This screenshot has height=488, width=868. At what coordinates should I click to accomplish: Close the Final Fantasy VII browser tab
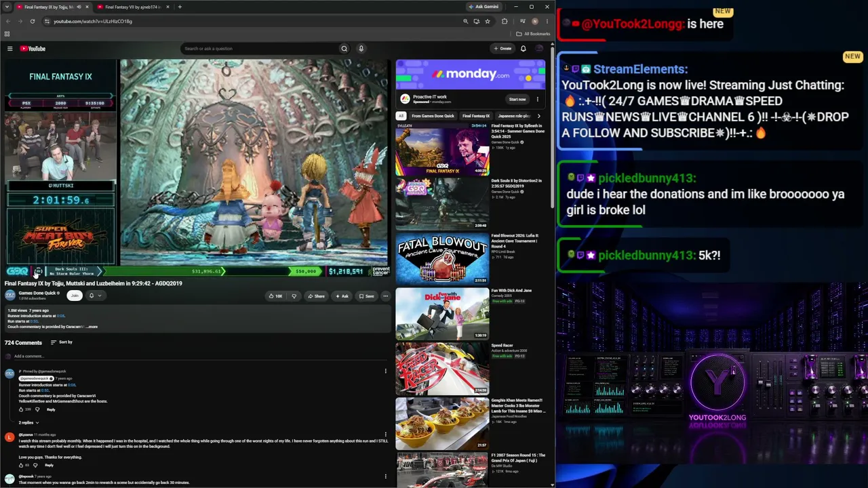click(x=167, y=7)
